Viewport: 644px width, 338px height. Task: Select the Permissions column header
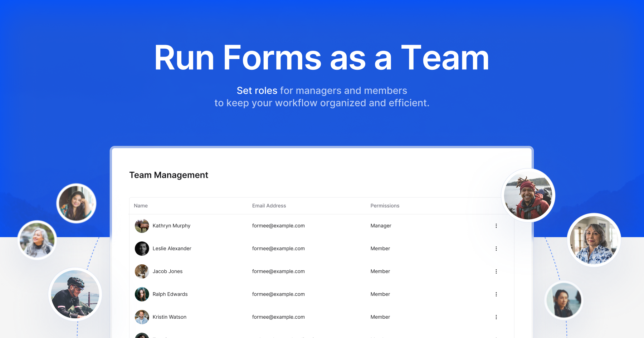tap(385, 206)
